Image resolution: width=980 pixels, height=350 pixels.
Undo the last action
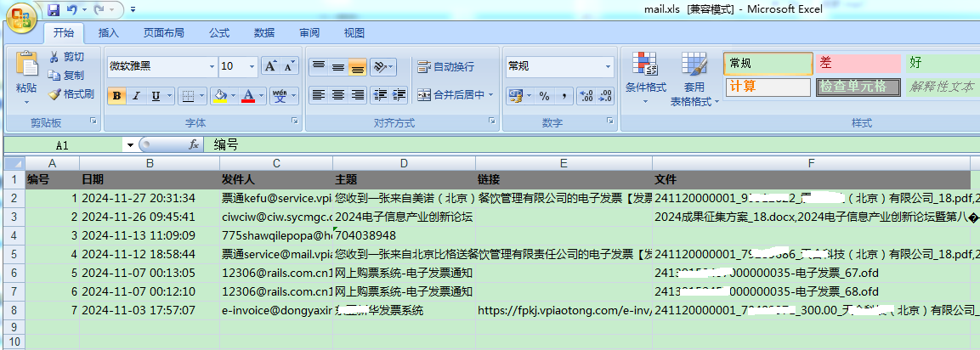point(72,10)
